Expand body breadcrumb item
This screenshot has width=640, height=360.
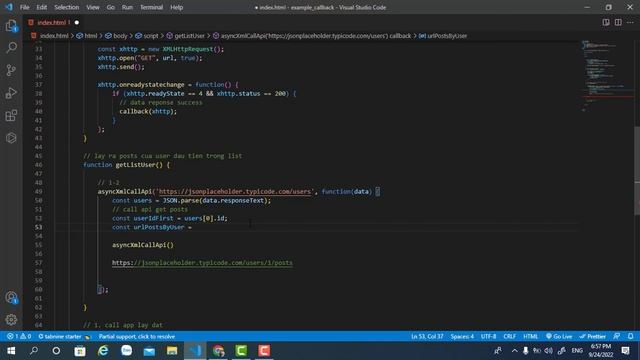116,36
